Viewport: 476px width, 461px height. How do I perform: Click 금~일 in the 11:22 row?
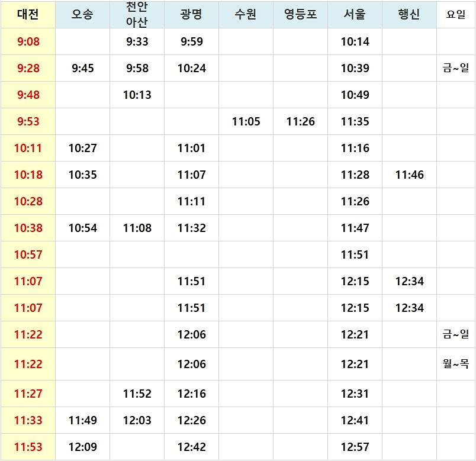point(456,334)
